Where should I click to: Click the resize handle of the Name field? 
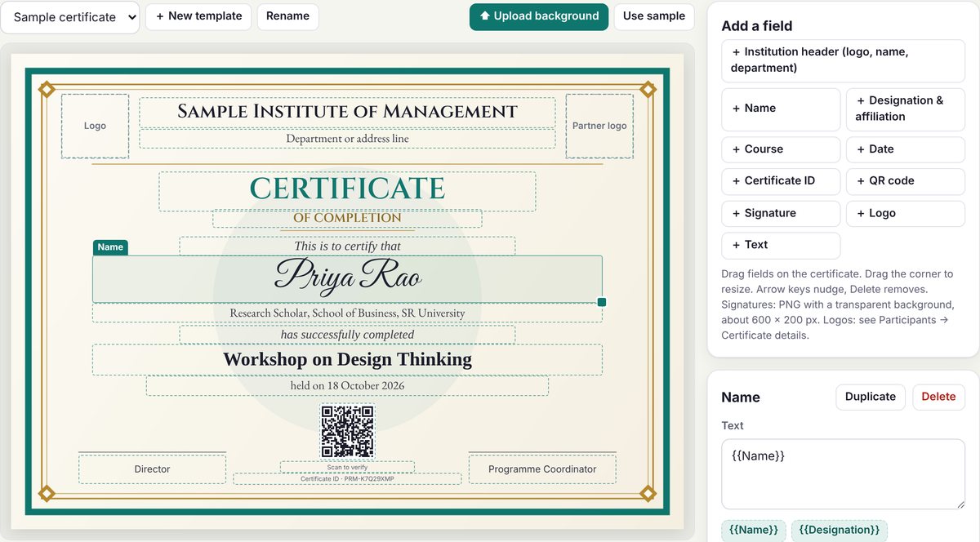coord(602,302)
